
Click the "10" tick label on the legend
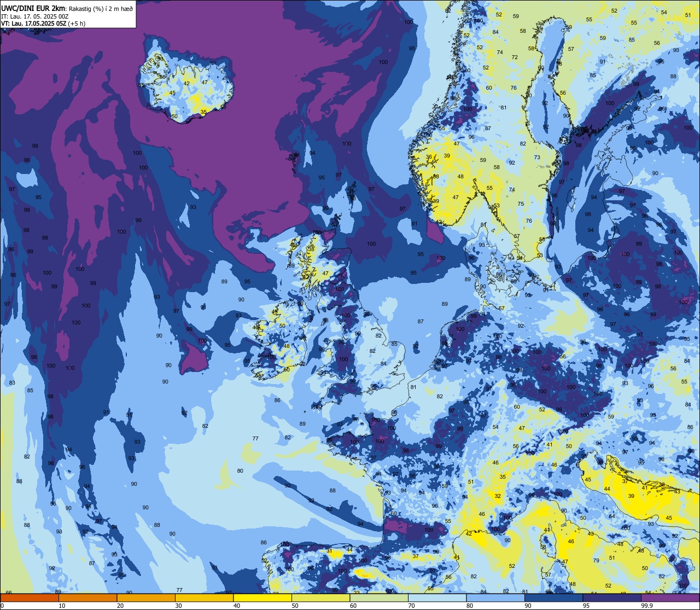pyautogui.click(x=62, y=606)
